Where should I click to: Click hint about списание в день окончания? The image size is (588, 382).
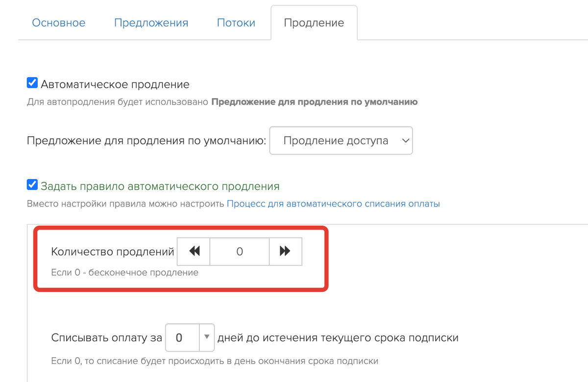[x=215, y=361]
